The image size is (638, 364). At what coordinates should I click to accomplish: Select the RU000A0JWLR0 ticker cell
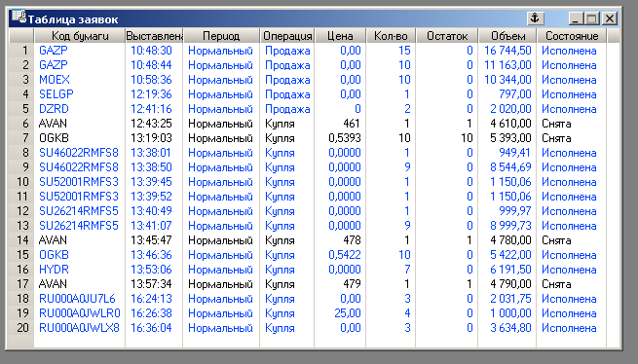[x=80, y=313]
